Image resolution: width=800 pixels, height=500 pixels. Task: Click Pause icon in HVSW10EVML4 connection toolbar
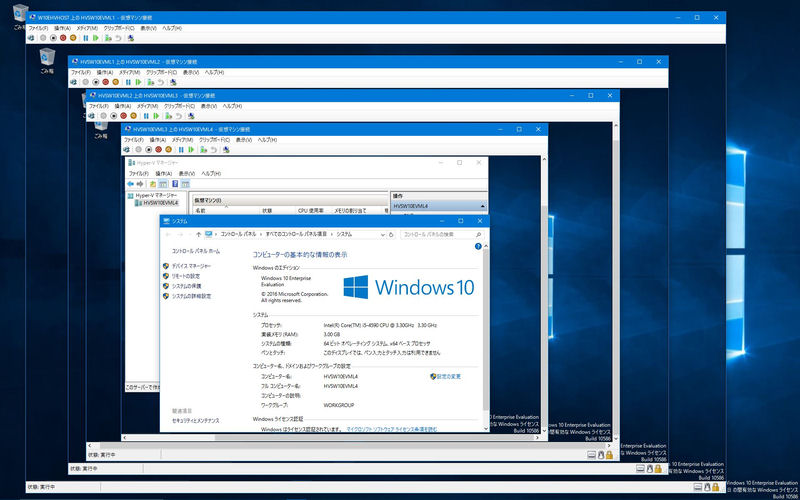point(181,149)
